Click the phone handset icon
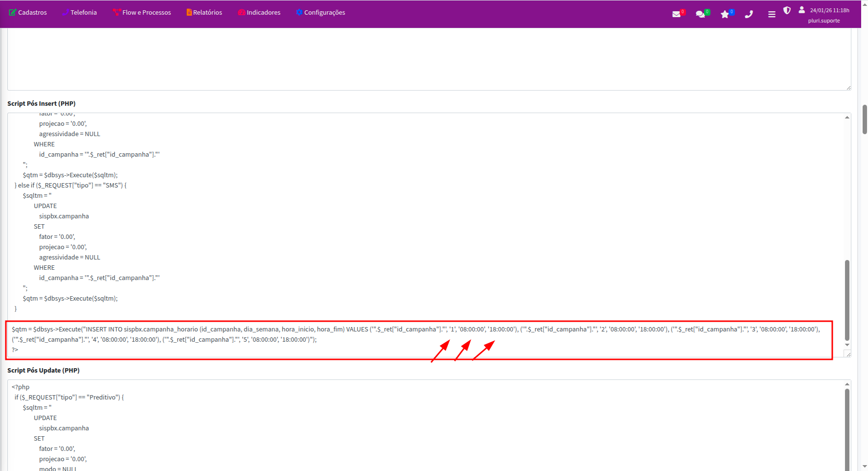The height and width of the screenshot is (471, 868). click(749, 14)
